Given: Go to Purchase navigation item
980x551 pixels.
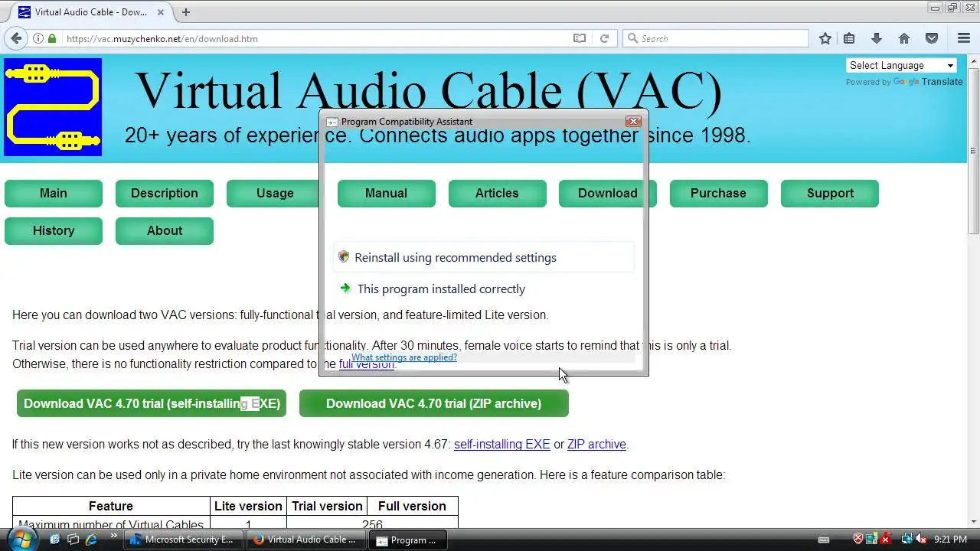Looking at the screenshot, I should click(x=718, y=194).
